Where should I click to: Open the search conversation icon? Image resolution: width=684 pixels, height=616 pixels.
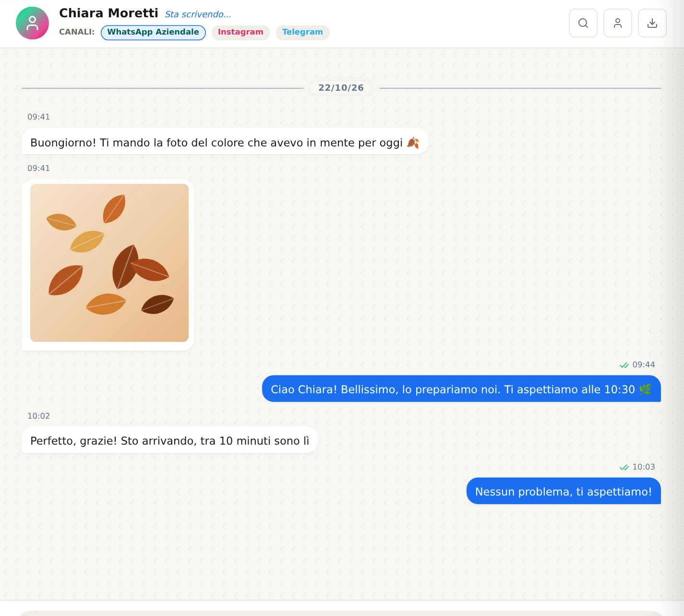tap(583, 23)
